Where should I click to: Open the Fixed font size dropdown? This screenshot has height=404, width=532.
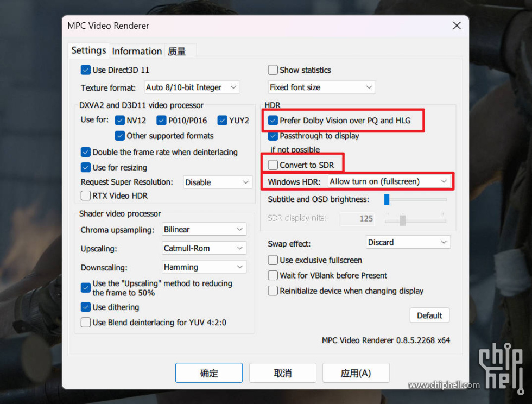coord(321,87)
